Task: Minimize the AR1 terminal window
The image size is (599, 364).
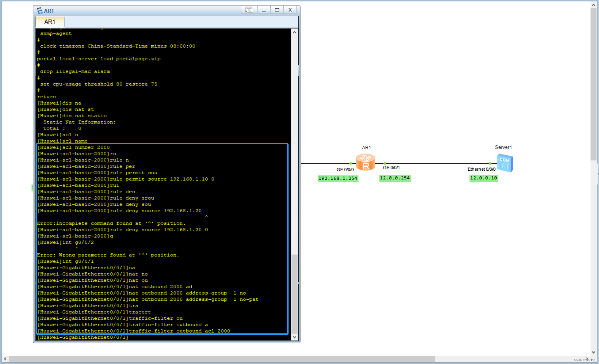Action: click(x=263, y=10)
